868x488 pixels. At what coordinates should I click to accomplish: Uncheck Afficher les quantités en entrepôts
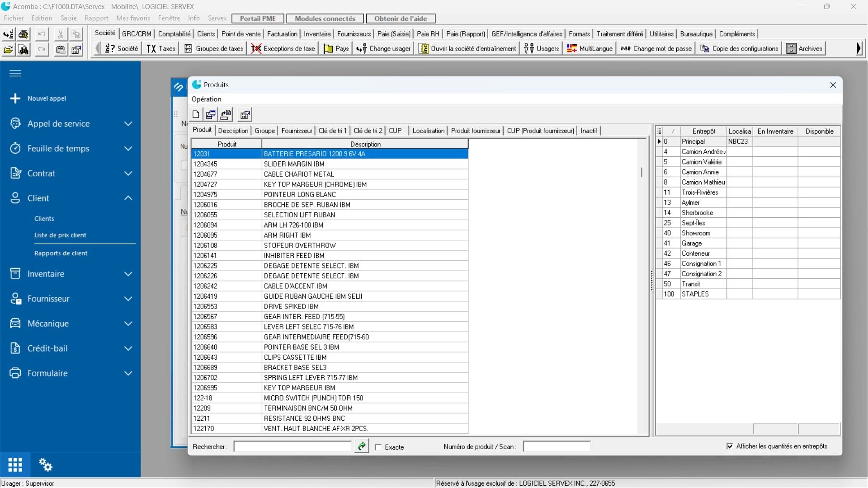coord(730,446)
